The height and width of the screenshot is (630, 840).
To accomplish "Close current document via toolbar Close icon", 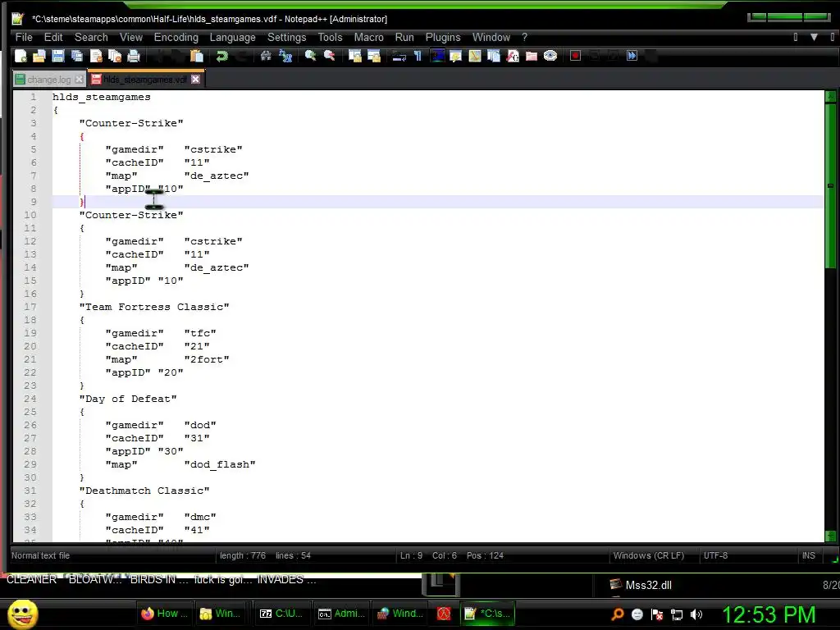I will pos(96,56).
